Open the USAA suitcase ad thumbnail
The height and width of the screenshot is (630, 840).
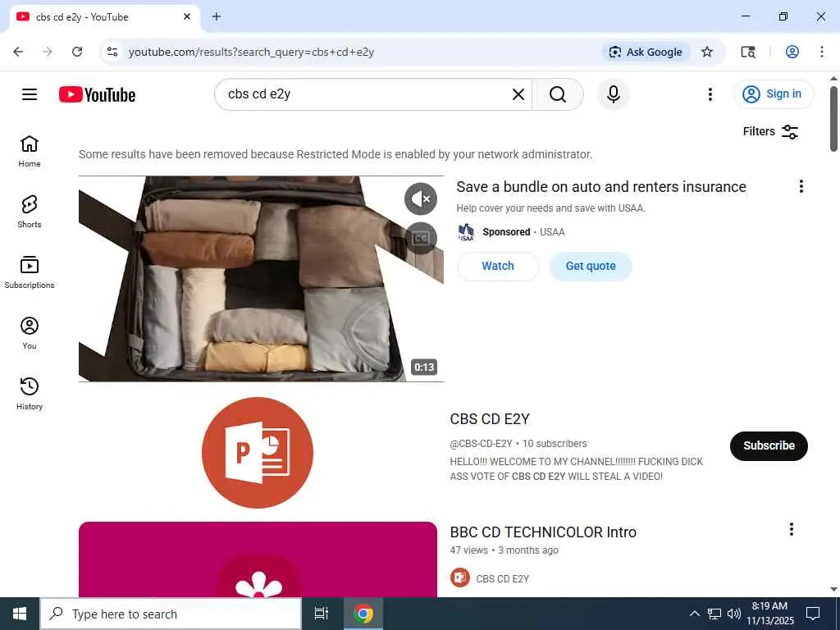tap(261, 279)
